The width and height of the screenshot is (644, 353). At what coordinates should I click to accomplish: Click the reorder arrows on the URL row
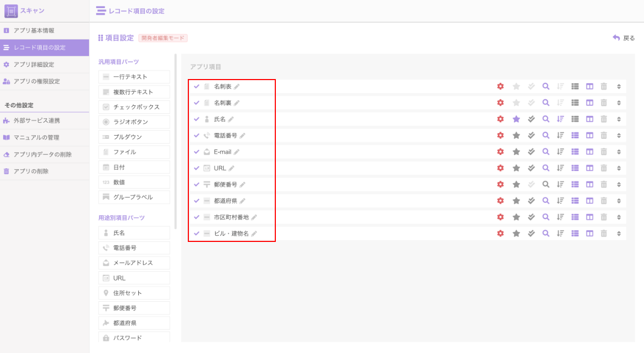619,168
